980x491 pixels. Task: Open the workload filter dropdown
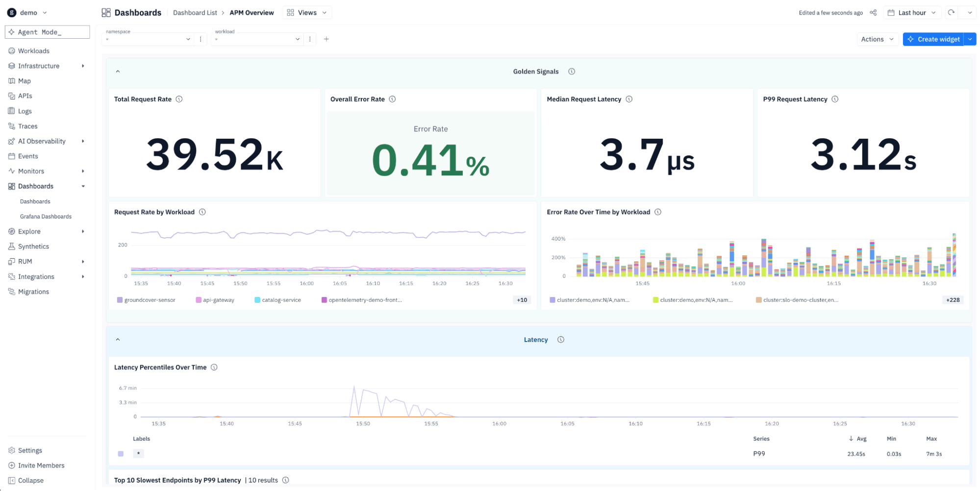257,39
